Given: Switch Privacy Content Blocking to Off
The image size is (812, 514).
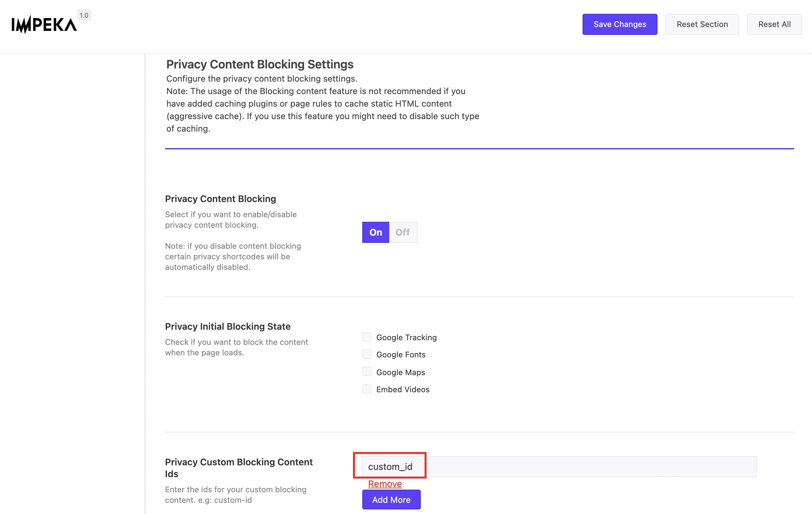Looking at the screenshot, I should coord(403,232).
